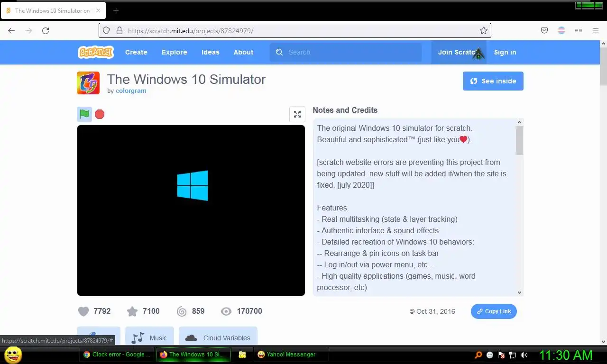Click Join Scratch in the navbar
607x364 pixels.
click(459, 52)
